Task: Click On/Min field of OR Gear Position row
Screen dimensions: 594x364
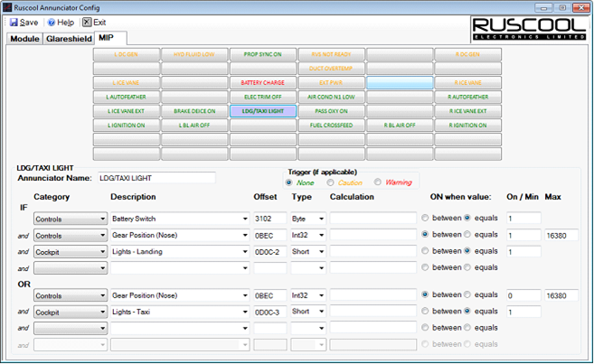Action: (x=523, y=295)
